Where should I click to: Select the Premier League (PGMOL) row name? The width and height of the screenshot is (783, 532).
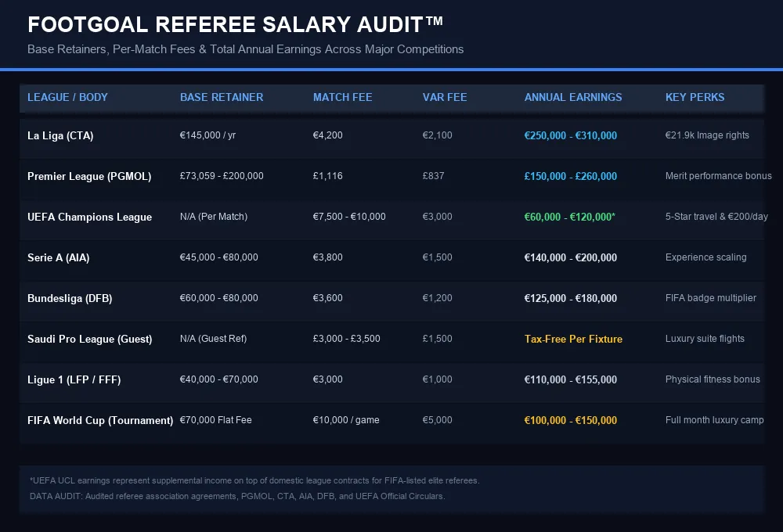pyautogui.click(x=89, y=176)
